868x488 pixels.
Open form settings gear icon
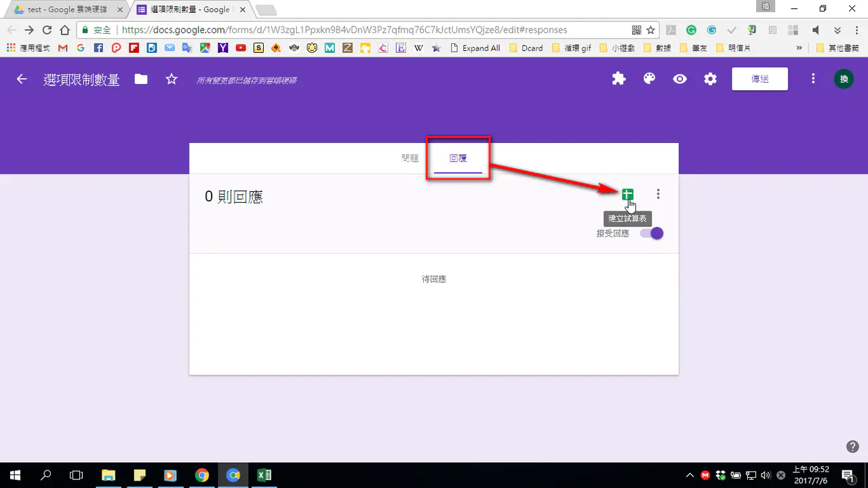click(x=710, y=79)
